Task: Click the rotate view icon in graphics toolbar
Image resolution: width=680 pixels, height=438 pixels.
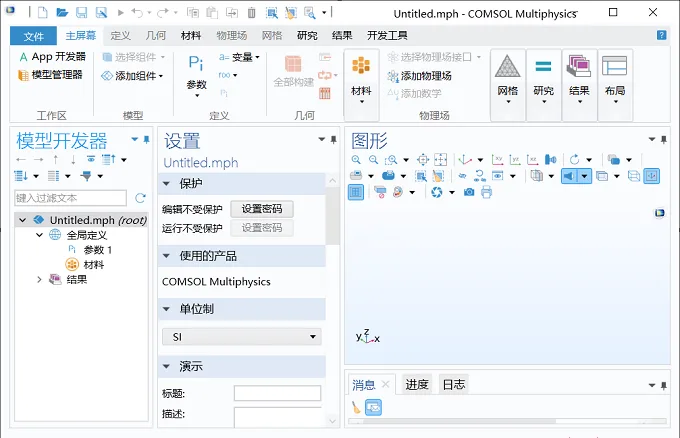Action: click(x=575, y=160)
